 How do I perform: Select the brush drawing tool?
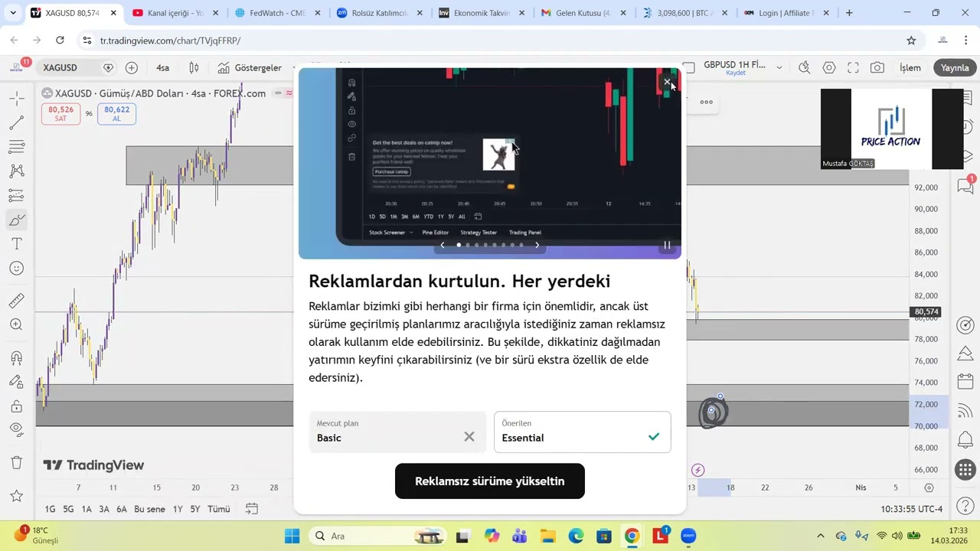[x=17, y=220]
